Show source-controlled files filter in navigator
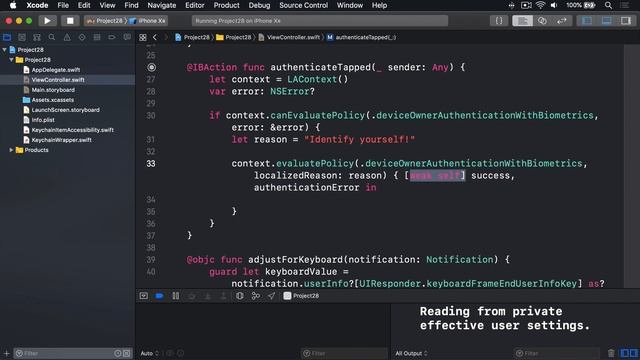640x360 pixels. click(x=127, y=353)
